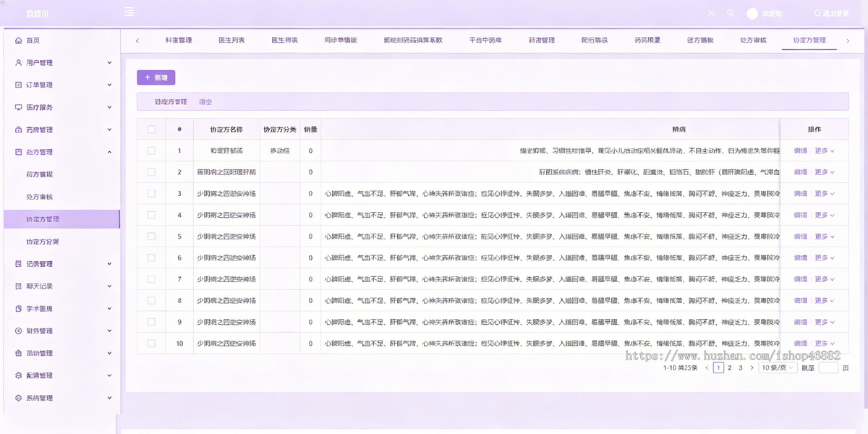
Task: Switch to the 医生列表 tab
Action: 231,41
